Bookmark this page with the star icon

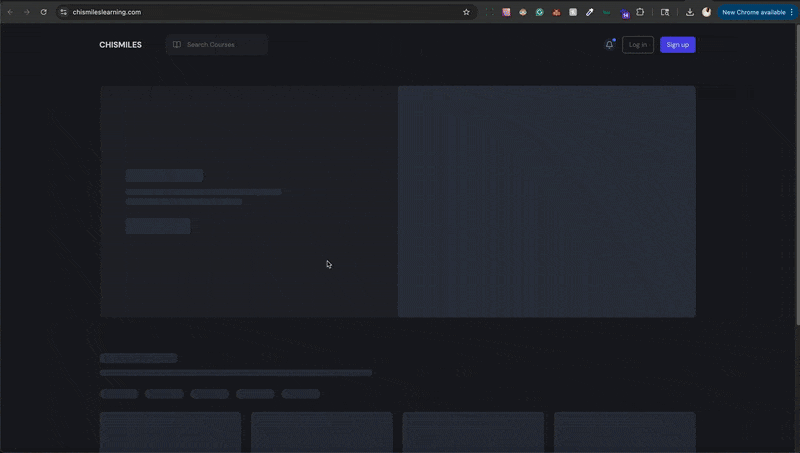466,12
